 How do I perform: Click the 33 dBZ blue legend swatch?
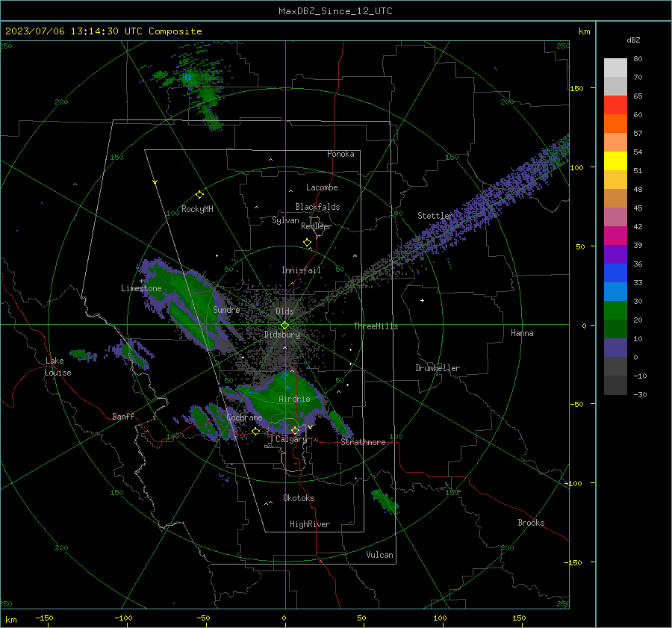point(615,291)
